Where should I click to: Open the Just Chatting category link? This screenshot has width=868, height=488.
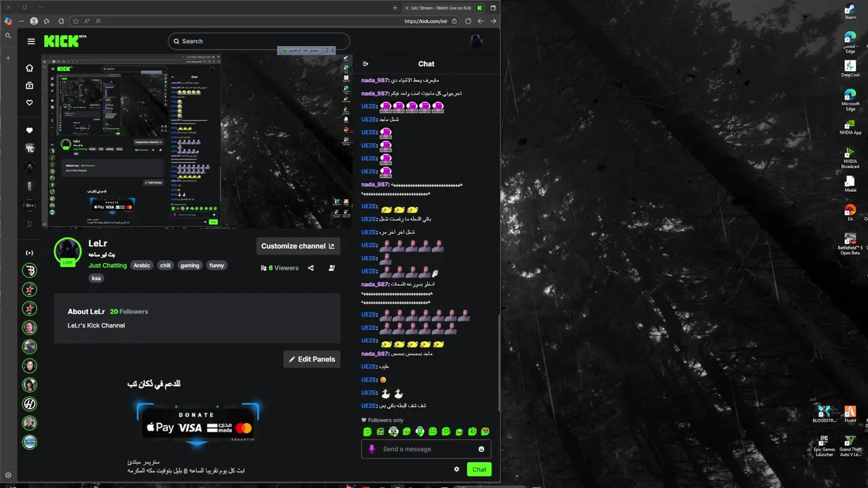point(107,266)
